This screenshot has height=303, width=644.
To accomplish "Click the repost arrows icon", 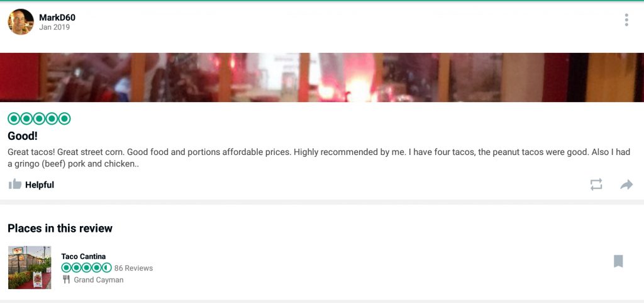I will (596, 184).
